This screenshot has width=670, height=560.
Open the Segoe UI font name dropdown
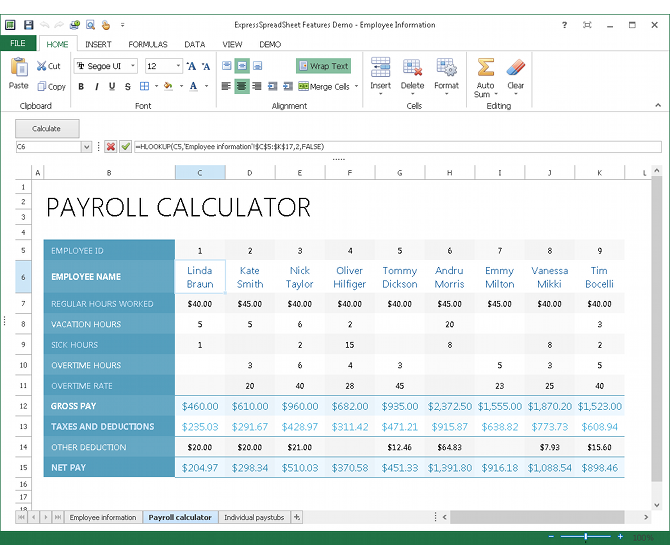(x=134, y=66)
